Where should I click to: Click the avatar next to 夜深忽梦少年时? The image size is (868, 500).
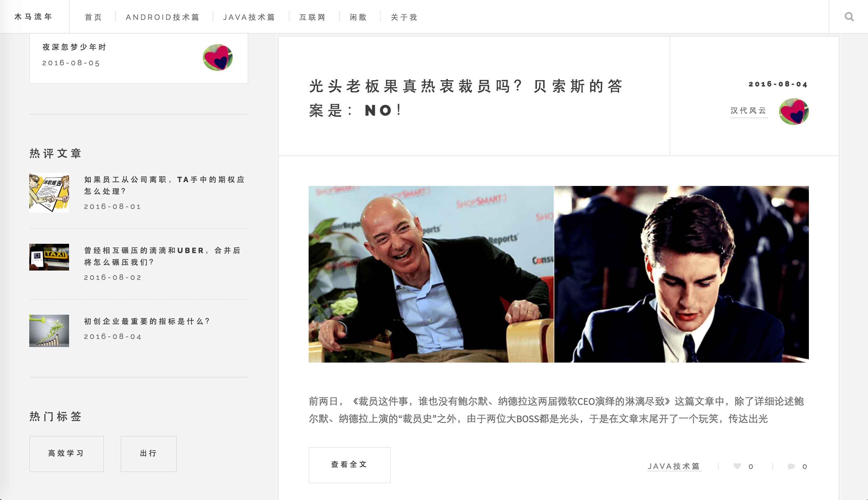pos(217,57)
